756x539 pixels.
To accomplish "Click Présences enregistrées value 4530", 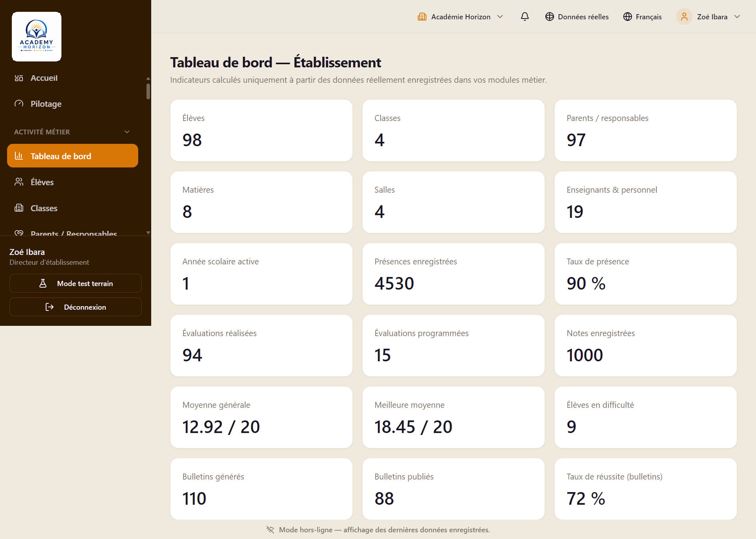I will (394, 283).
